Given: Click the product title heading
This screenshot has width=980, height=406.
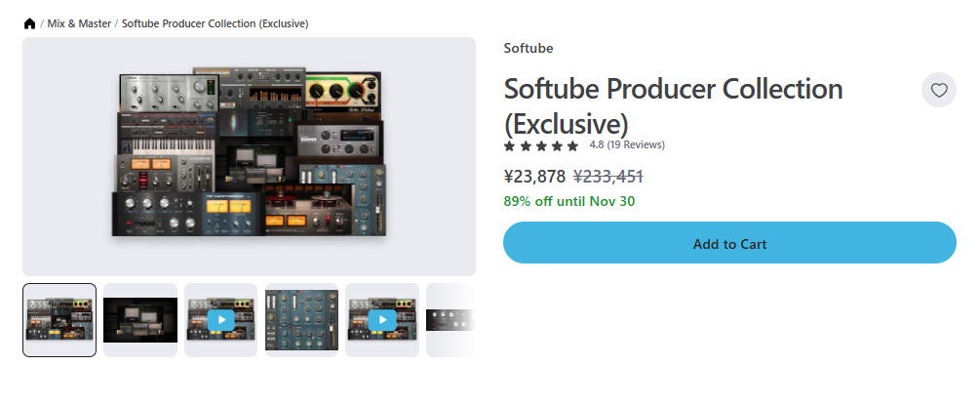Looking at the screenshot, I should click(x=673, y=105).
